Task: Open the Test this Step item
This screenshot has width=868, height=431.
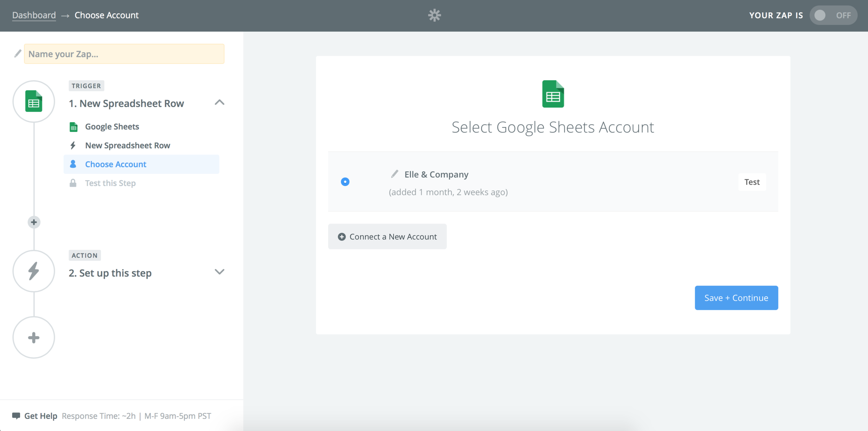Action: point(110,183)
